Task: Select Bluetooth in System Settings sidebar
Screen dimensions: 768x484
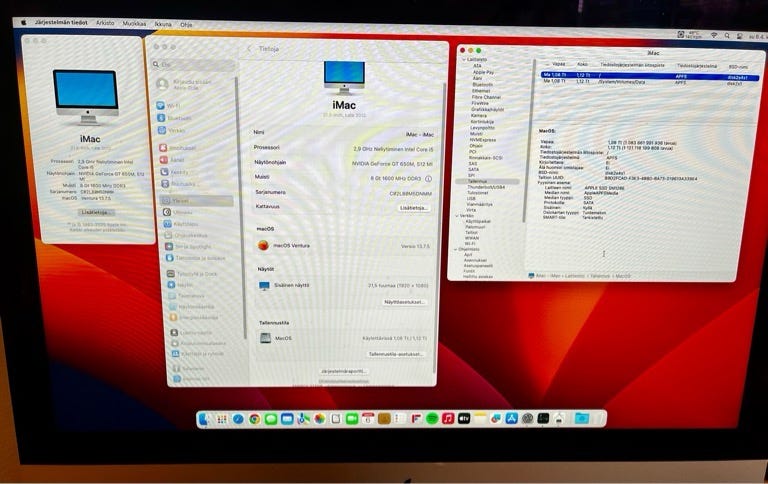Action: [174, 118]
